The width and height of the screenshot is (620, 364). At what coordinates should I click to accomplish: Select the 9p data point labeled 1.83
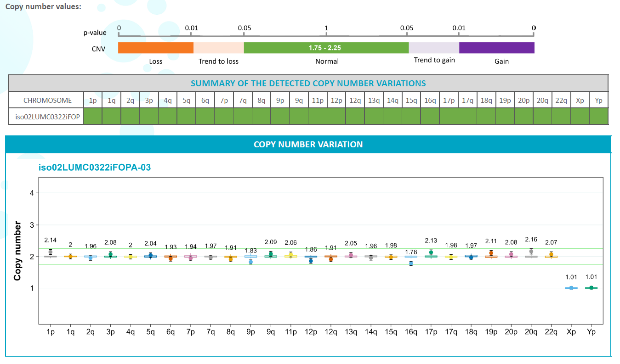(250, 262)
